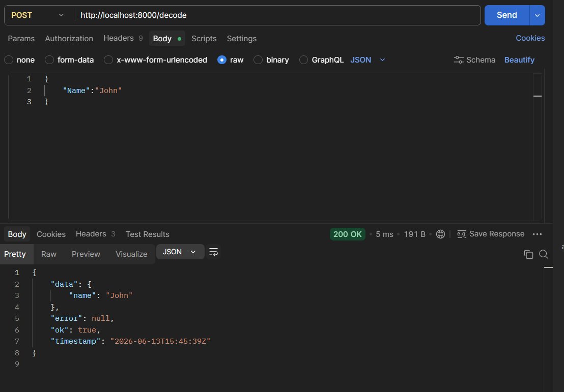The image size is (564, 392).
Task: Click the request URL input field
Action: (277, 15)
